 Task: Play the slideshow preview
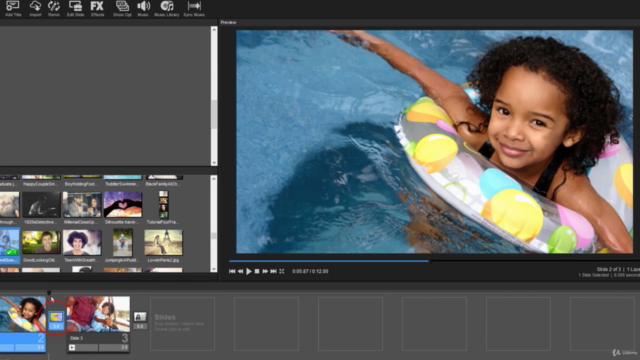coord(249,271)
